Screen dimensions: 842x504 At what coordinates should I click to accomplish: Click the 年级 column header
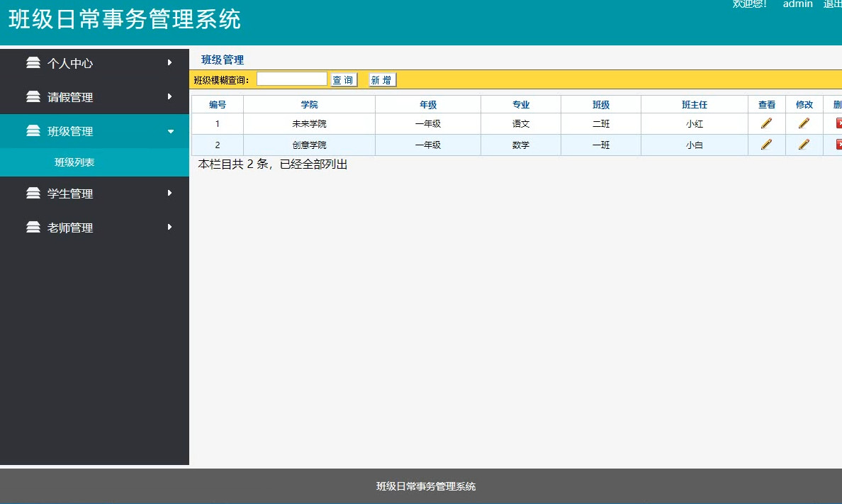[428, 104]
